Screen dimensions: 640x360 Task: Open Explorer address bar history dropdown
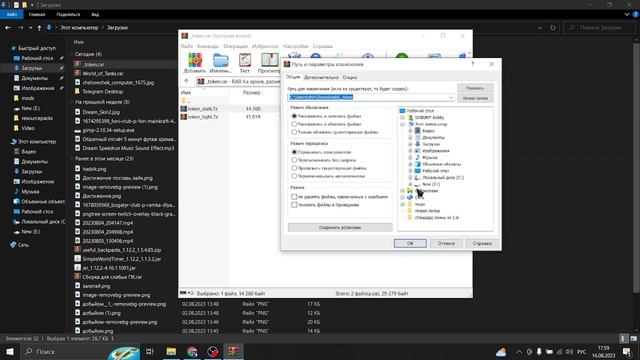pyautogui.click(x=540, y=28)
